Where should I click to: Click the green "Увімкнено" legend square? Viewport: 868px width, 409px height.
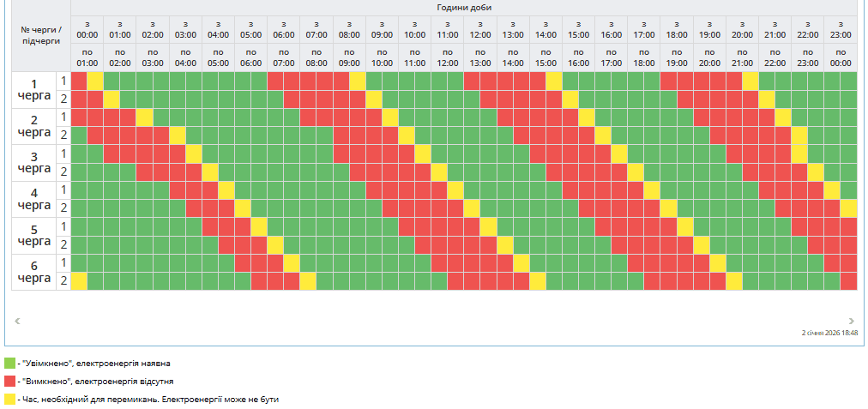[x=9, y=364]
